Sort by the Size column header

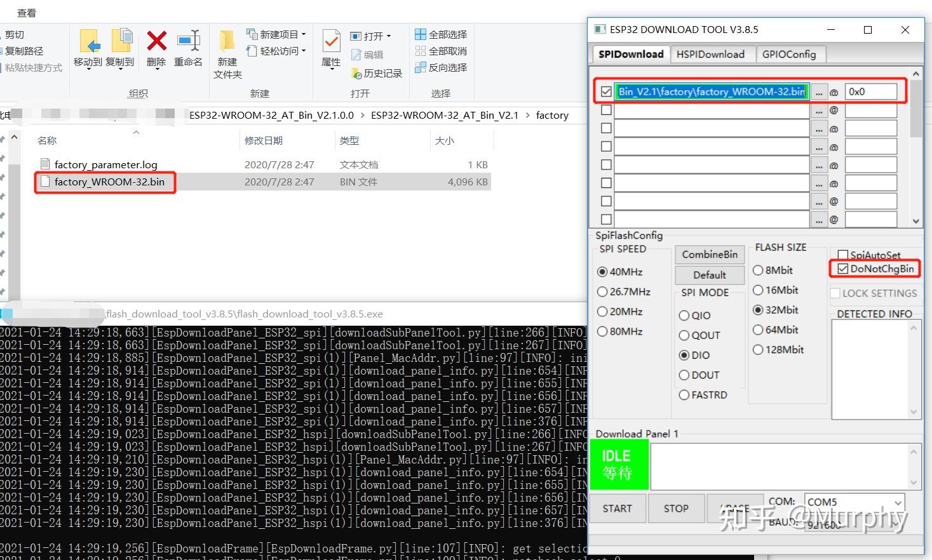click(x=445, y=140)
